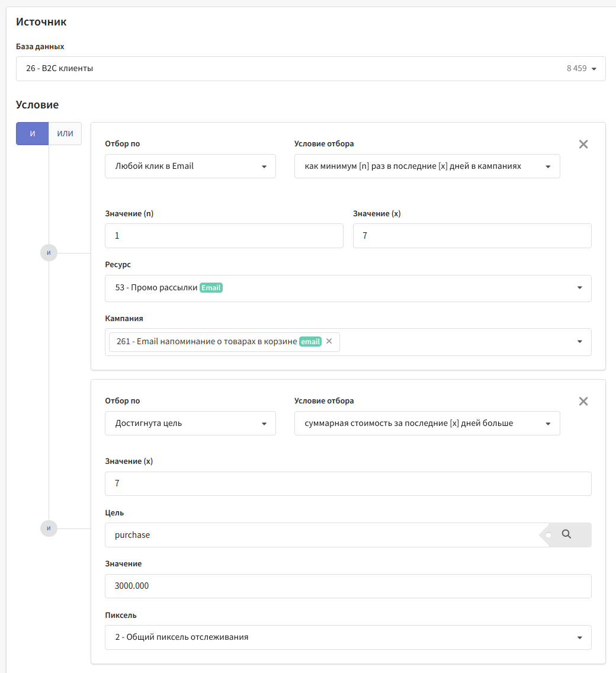Image resolution: width=616 pixels, height=673 pixels.
Task: Click the upper 'и' connector circle
Action: tap(49, 253)
